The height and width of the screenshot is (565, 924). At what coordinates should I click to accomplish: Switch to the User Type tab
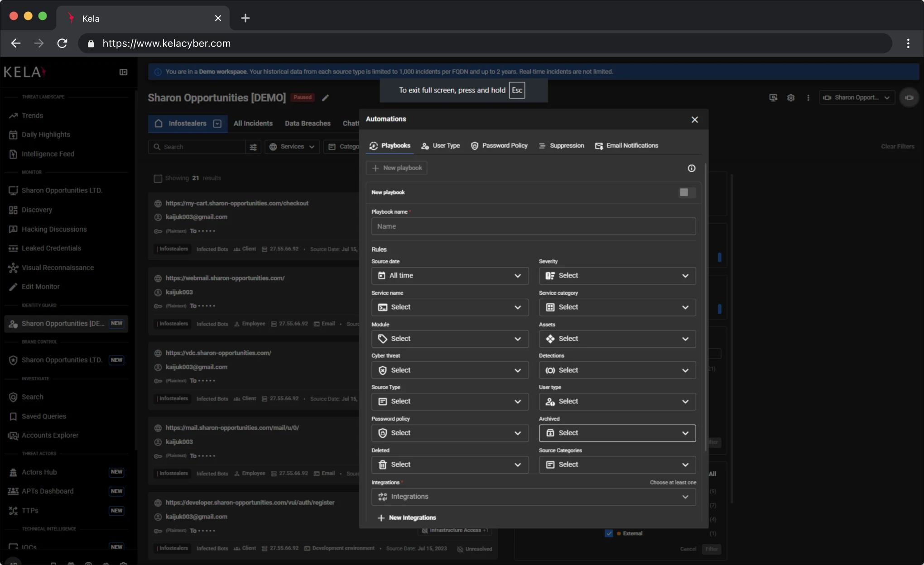[x=440, y=146]
